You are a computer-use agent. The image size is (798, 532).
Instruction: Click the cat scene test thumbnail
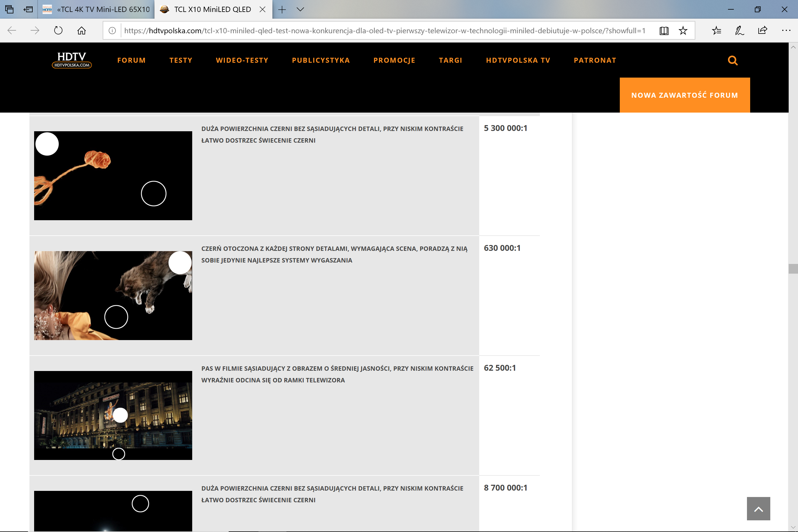tap(113, 295)
